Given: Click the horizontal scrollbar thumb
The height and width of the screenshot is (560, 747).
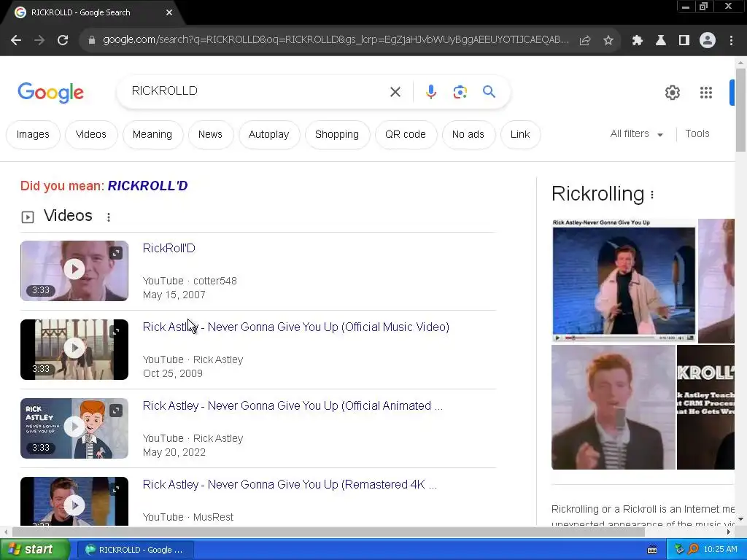Looking at the screenshot, I should (x=329, y=532).
